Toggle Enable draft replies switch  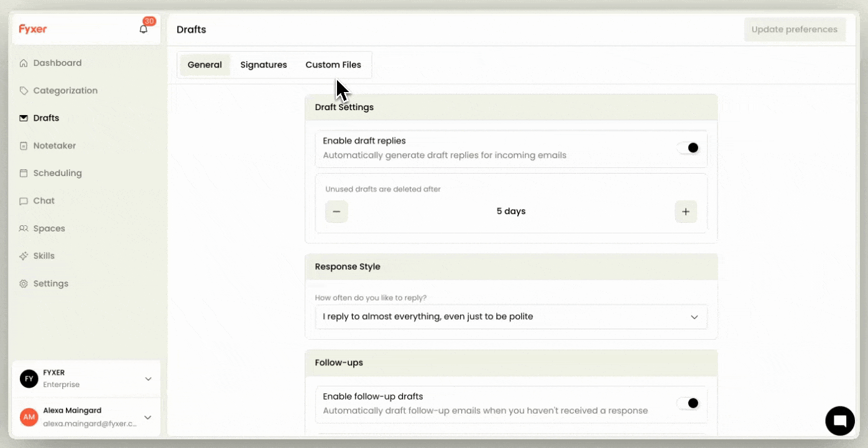coord(688,148)
